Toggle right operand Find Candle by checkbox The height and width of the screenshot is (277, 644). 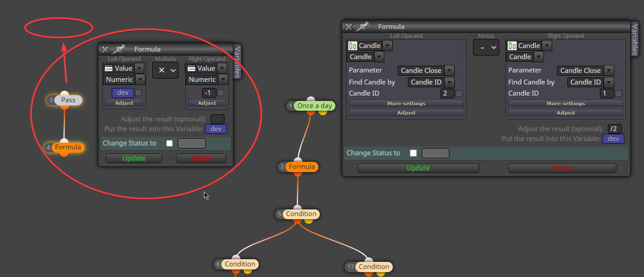(x=618, y=82)
